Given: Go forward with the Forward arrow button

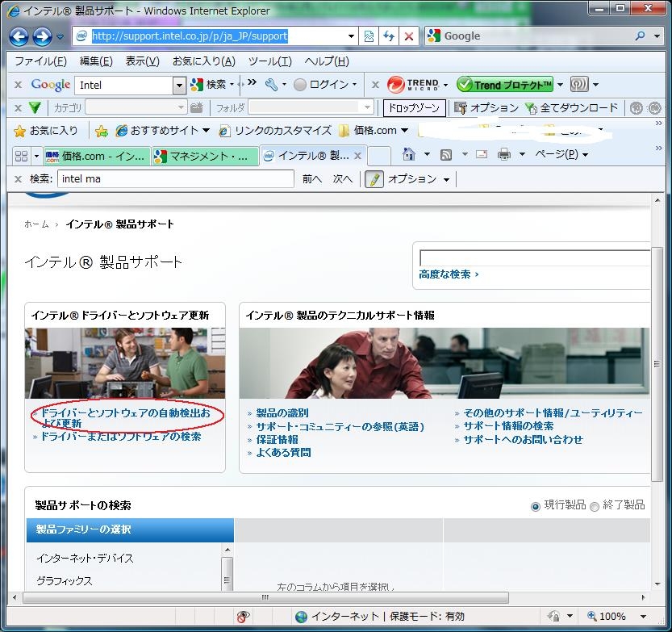Looking at the screenshot, I should pos(43,36).
